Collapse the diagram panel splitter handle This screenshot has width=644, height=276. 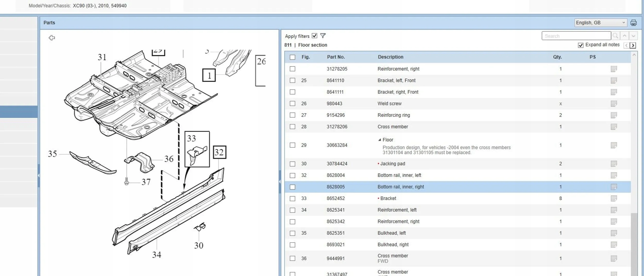click(280, 182)
